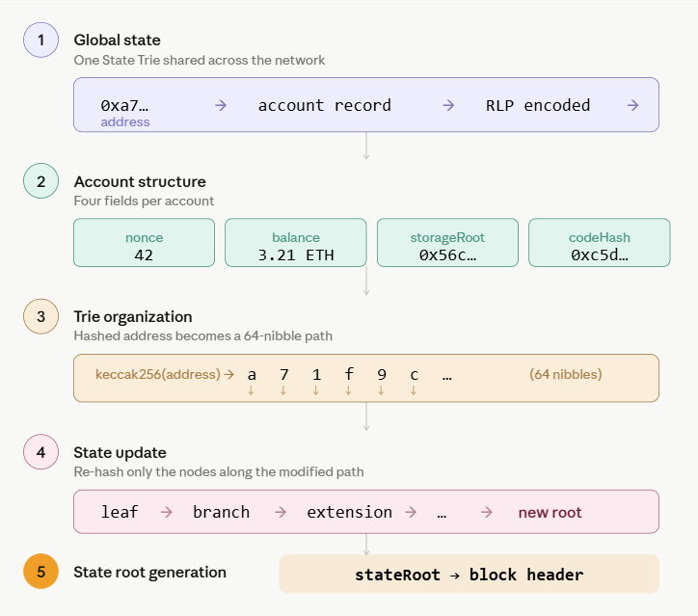Click the "Global state" heading
Screen dimensions: 698x616
(x=117, y=40)
